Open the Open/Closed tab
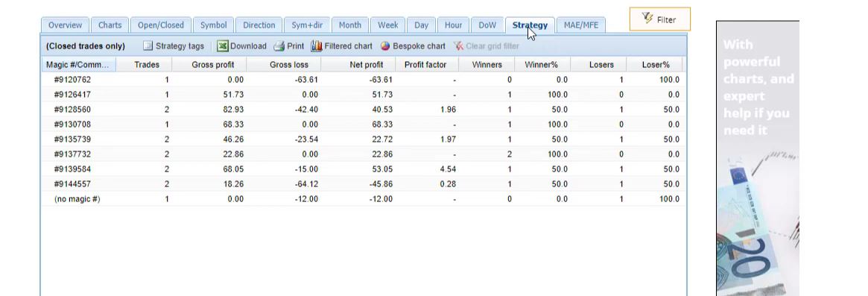The image size is (868, 296). tap(160, 25)
